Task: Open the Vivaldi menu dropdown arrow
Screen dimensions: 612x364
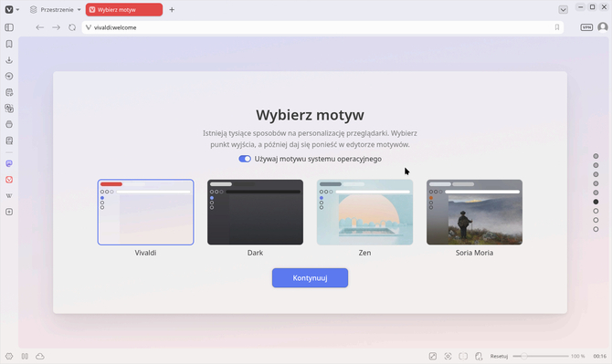Action: click(x=17, y=10)
